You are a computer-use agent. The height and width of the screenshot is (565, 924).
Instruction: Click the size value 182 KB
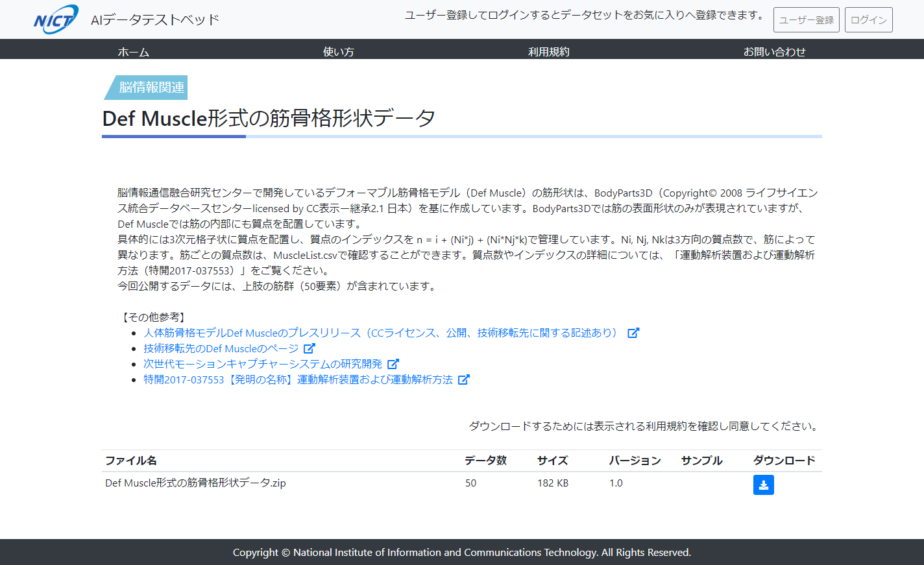[553, 483]
